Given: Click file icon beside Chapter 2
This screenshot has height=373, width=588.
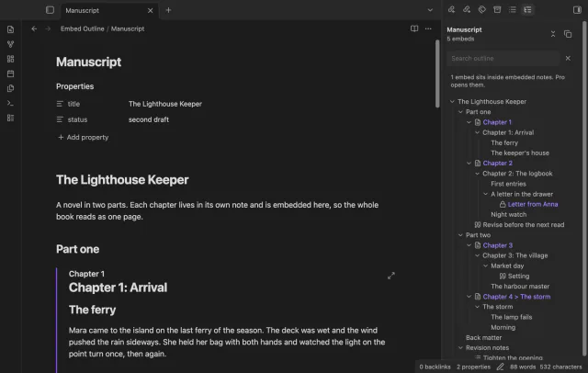Looking at the screenshot, I should pos(478,163).
